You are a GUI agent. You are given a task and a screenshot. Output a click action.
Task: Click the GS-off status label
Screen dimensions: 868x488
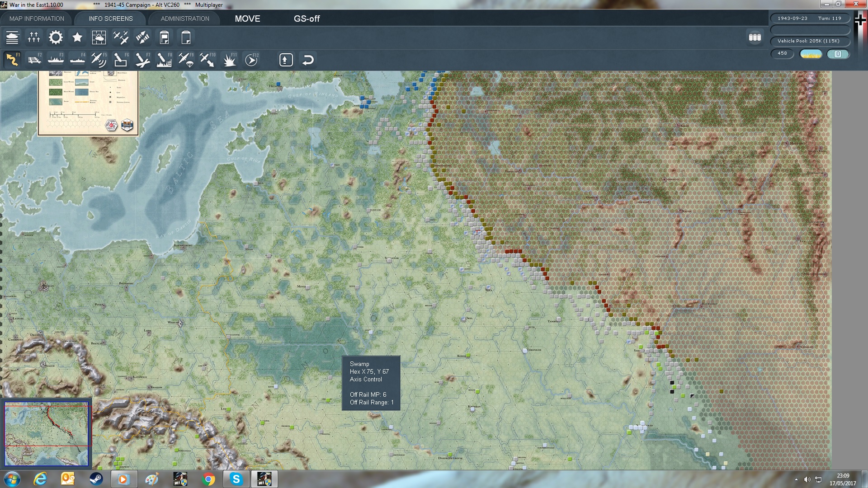(307, 19)
